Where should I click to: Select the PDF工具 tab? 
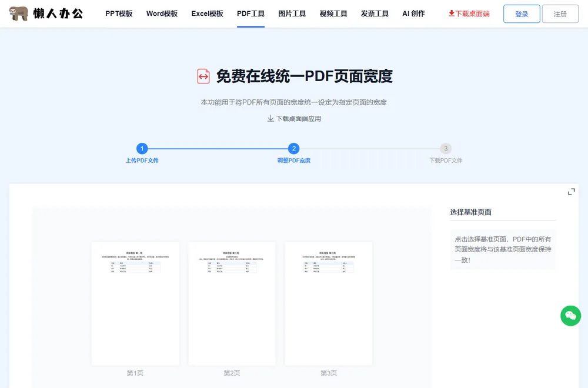point(251,14)
